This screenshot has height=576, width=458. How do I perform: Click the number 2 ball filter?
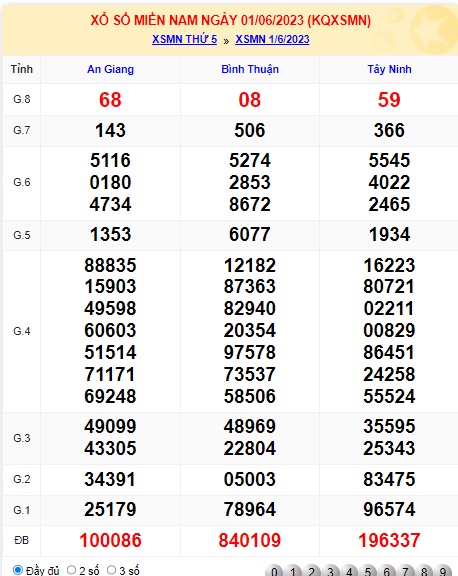[311, 570]
